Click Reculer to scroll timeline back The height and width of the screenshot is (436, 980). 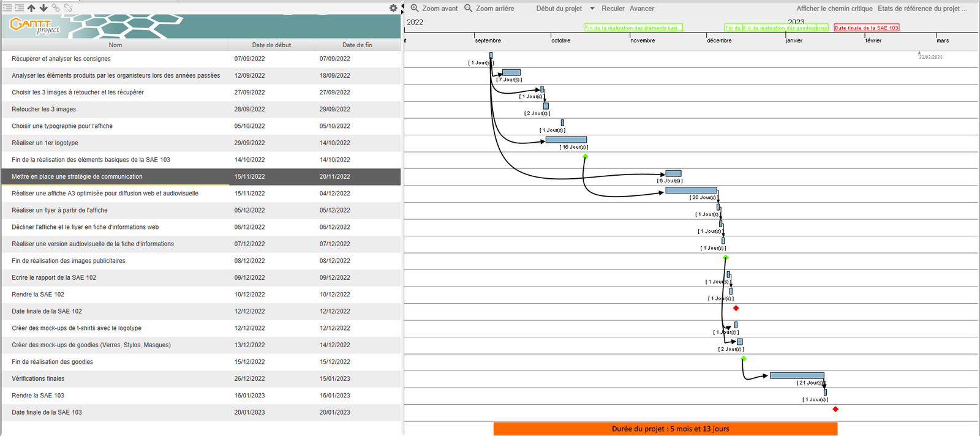[x=612, y=9]
